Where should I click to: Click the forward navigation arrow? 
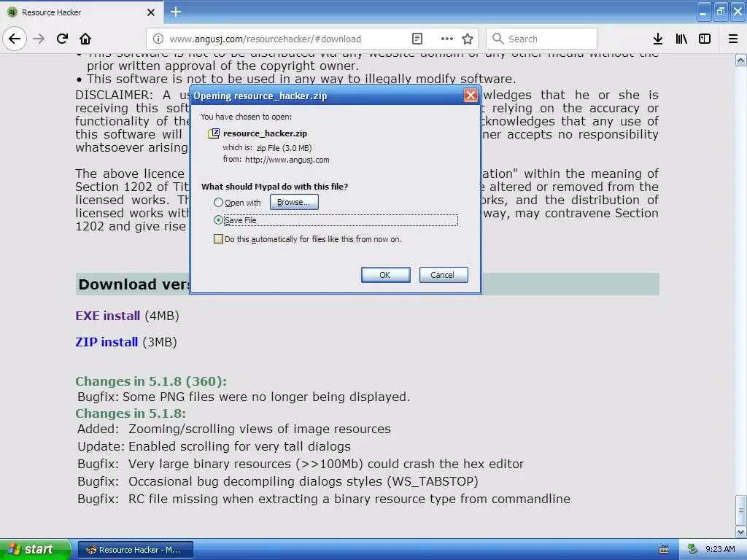(x=39, y=39)
